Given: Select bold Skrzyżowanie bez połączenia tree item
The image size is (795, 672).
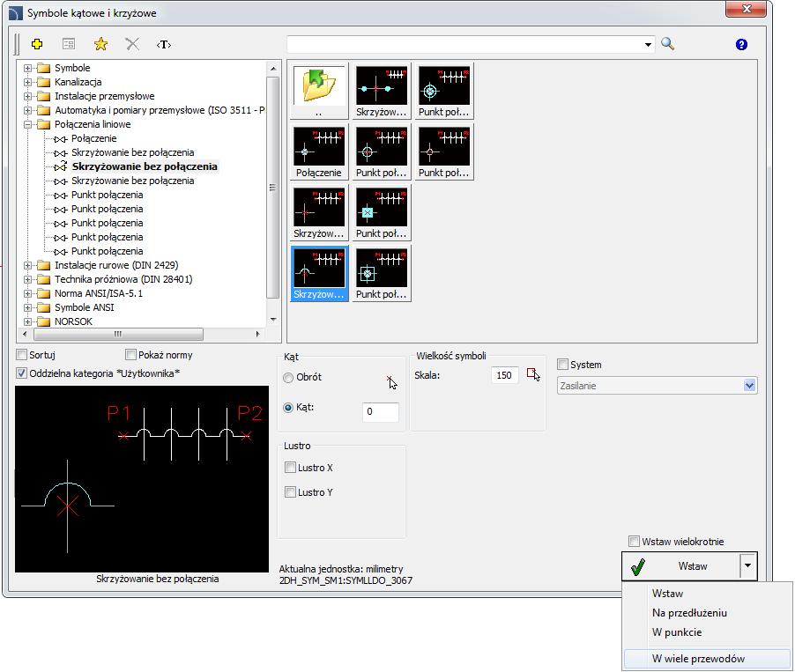Looking at the screenshot, I should [x=145, y=166].
